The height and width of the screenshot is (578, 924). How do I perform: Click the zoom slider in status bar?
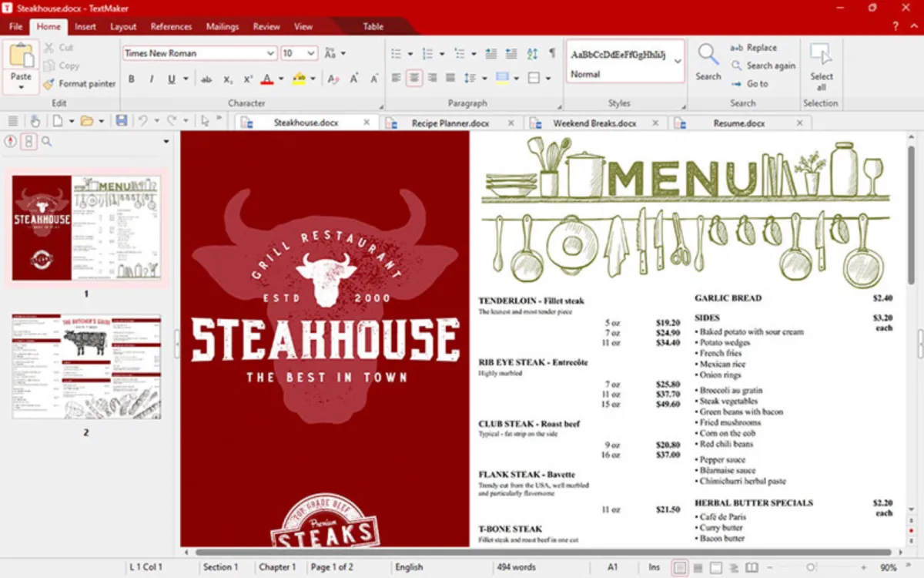[x=810, y=567]
